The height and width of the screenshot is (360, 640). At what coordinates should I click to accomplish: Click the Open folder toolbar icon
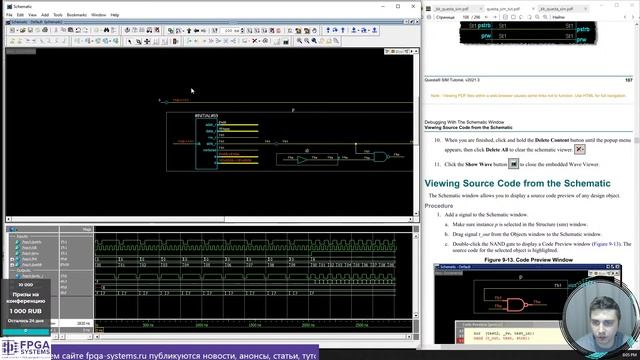coord(23,30)
